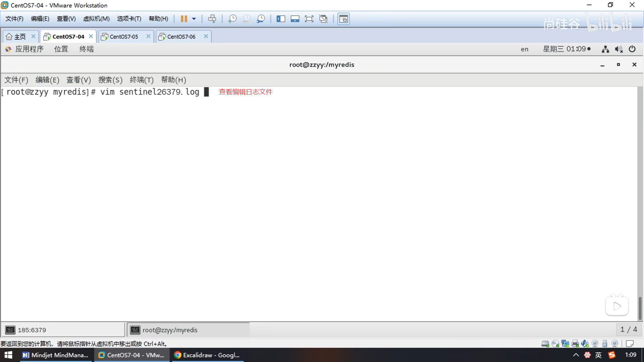Expand the power options dropdown arrow
Screen dimensions: 644x362
pyautogui.click(x=194, y=19)
